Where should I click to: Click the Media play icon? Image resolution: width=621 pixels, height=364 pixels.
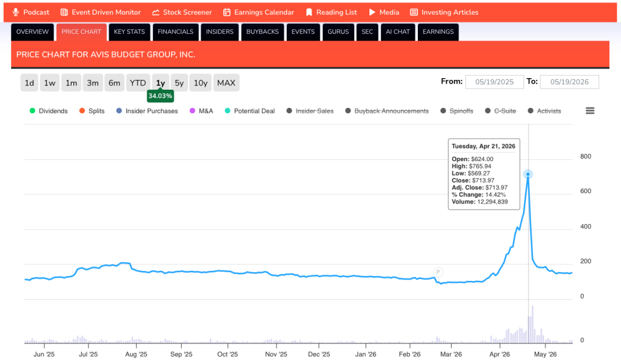[372, 12]
